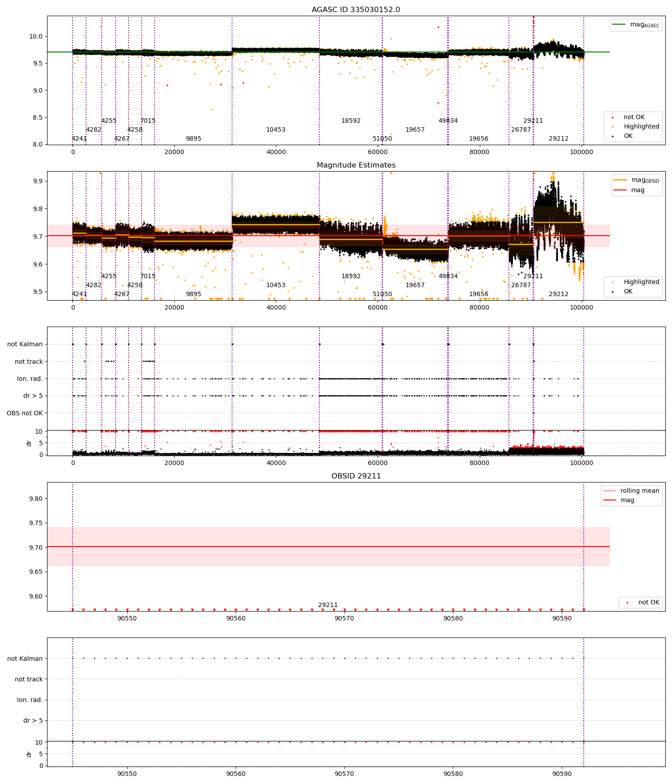This screenshot has height=784, width=672.
Task: Click OBSID label "4241" in Magnitude Estimates plot
Action: [79, 294]
